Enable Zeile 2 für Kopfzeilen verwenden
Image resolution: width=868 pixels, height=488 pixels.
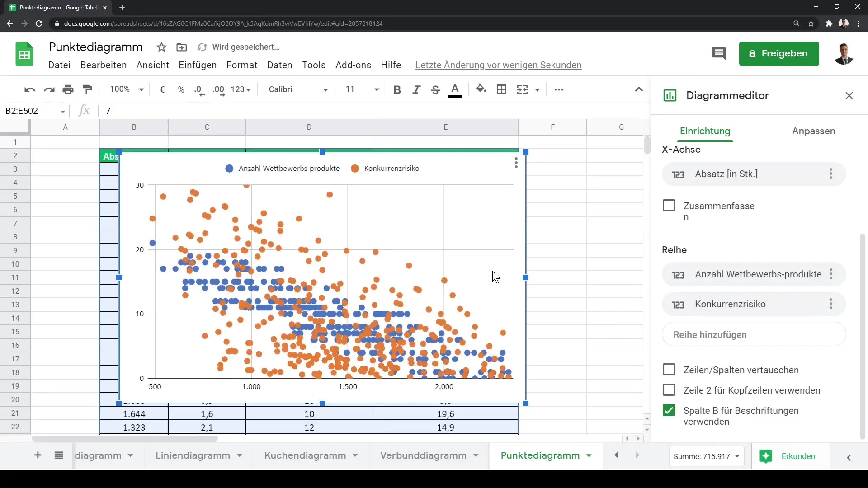pos(669,390)
